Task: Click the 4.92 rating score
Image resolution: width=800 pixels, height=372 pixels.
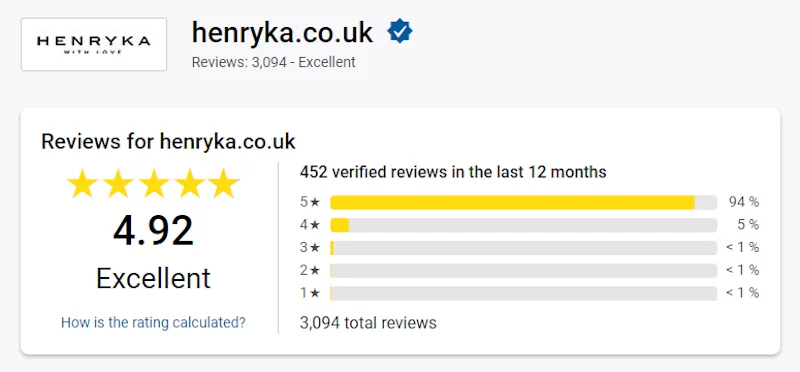Action: pos(153,231)
